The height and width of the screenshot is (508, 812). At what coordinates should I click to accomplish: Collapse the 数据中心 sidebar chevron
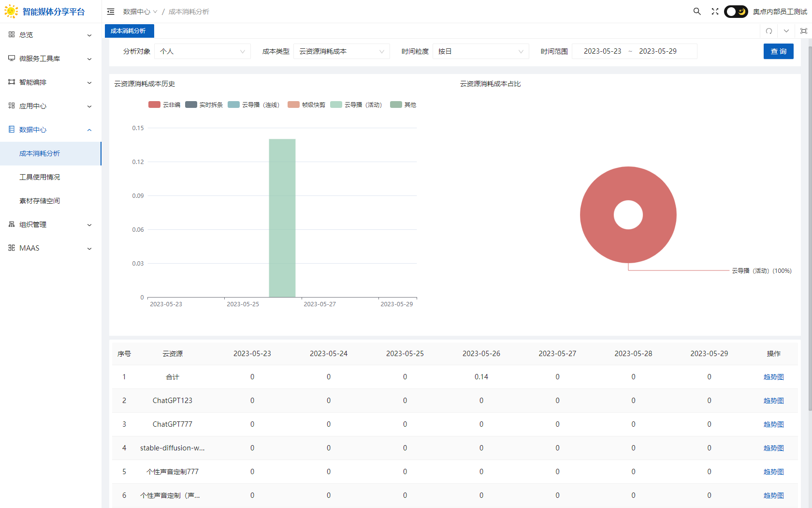coord(89,130)
